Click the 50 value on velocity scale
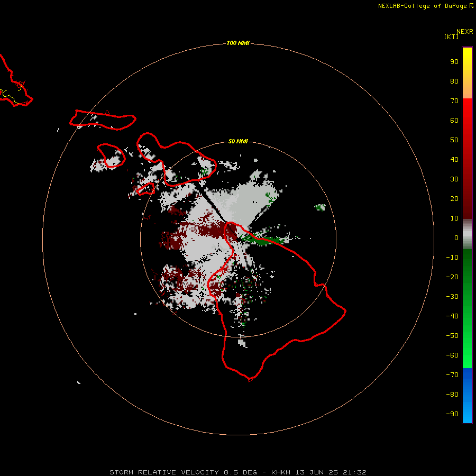The image size is (476, 476). [454, 140]
